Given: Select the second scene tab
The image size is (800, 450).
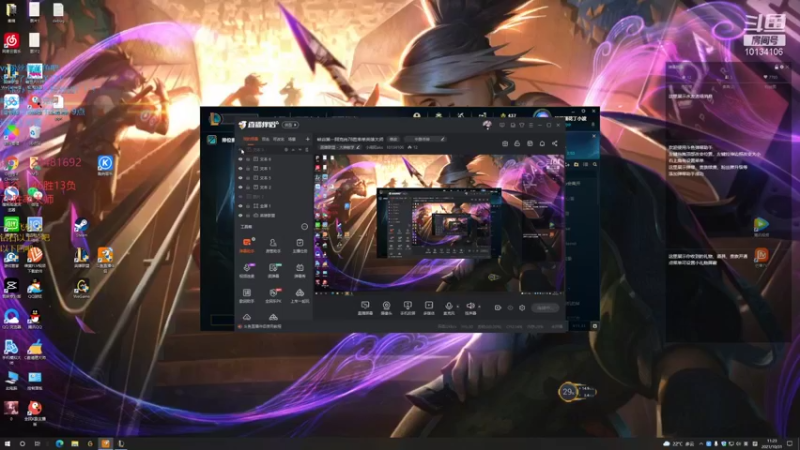Looking at the screenshot, I should coord(265,139).
